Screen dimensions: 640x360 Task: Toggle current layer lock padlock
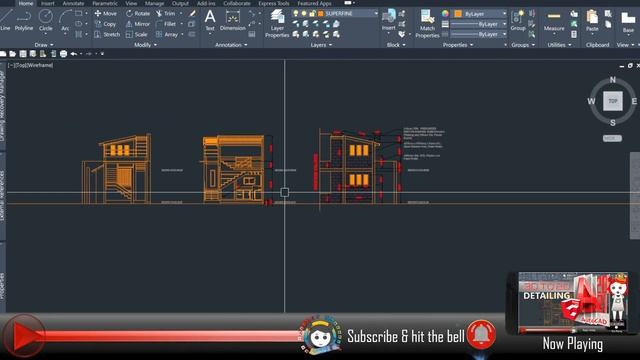tap(312, 13)
